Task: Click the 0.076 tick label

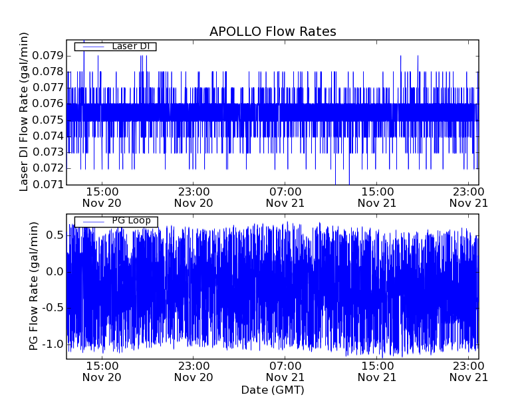Action: (x=48, y=104)
